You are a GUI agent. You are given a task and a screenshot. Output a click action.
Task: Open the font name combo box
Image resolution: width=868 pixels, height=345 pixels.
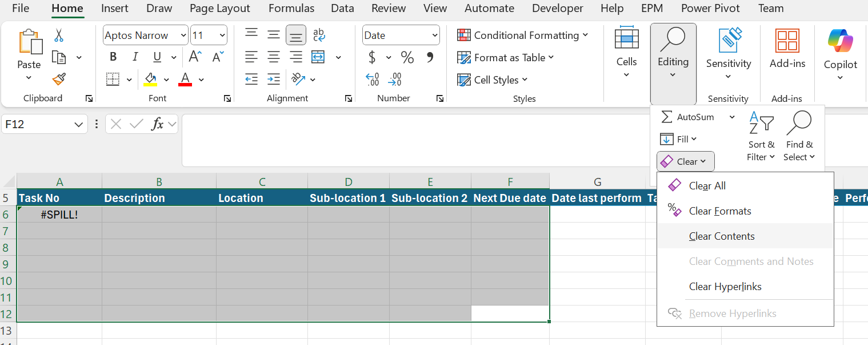[145, 35]
